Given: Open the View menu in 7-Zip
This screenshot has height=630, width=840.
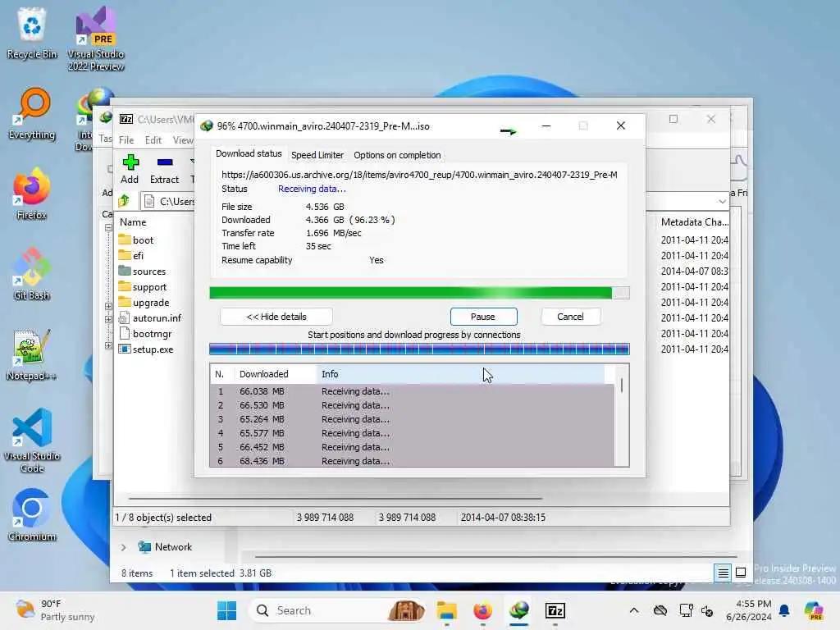Looking at the screenshot, I should click(x=183, y=139).
